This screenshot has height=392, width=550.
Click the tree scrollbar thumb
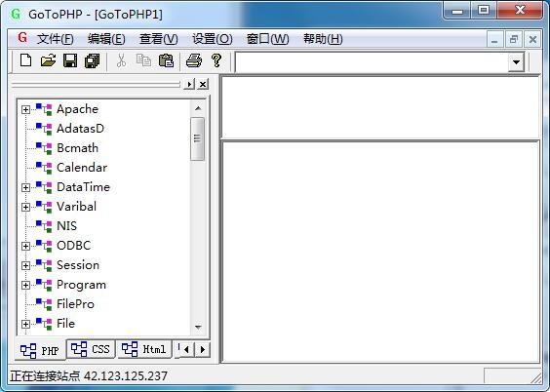point(198,138)
